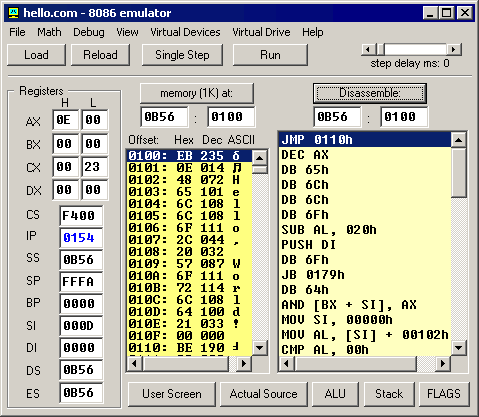479x417 pixels.
Task: Select memory row 0109: 57 087 W
Action: [x=189, y=264]
